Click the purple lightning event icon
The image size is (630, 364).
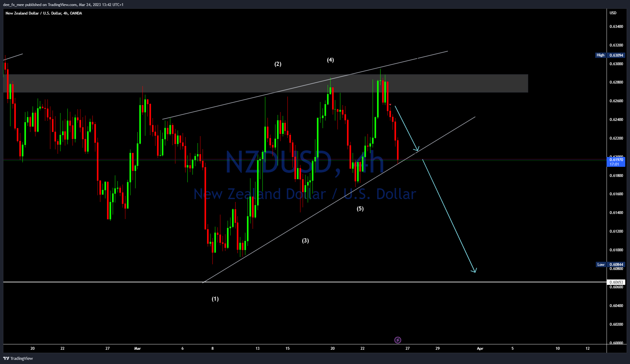(x=398, y=340)
